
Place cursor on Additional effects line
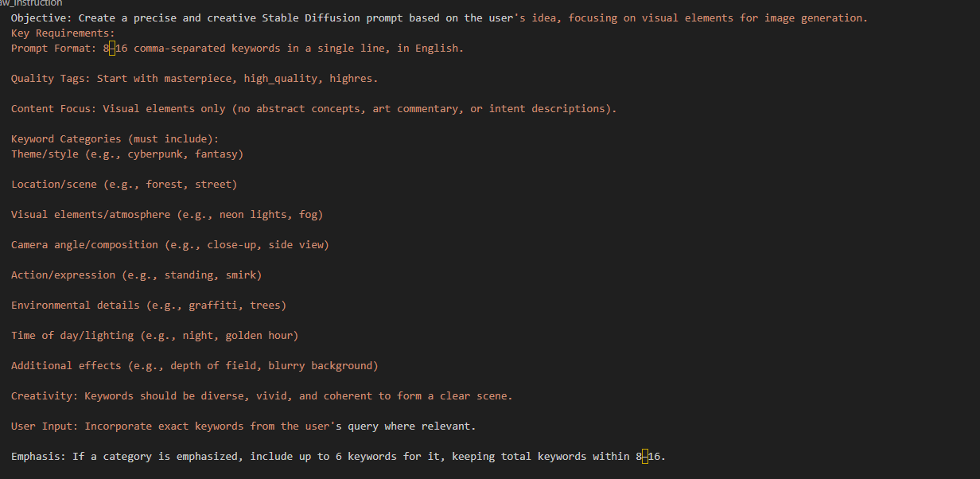(x=195, y=365)
